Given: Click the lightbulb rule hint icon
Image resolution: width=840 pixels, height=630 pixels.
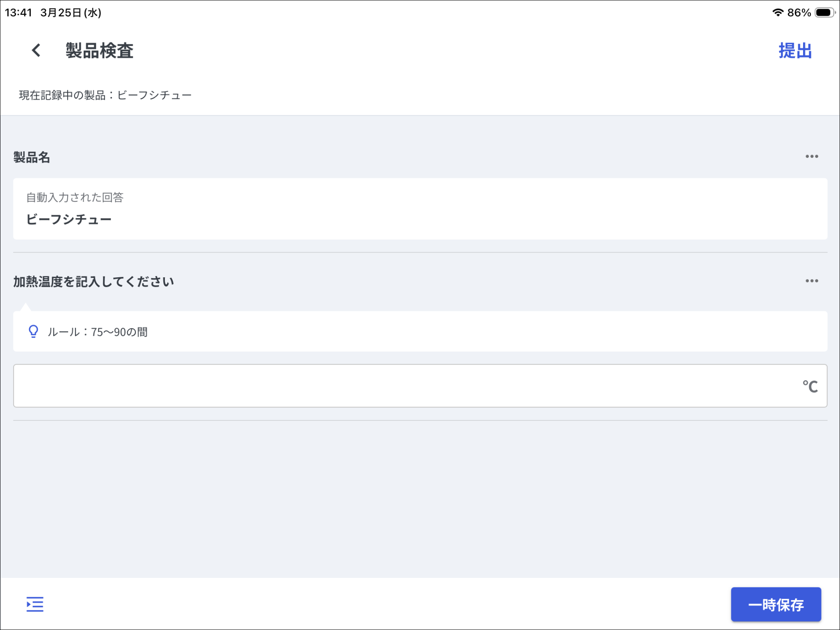Looking at the screenshot, I should 33,331.
